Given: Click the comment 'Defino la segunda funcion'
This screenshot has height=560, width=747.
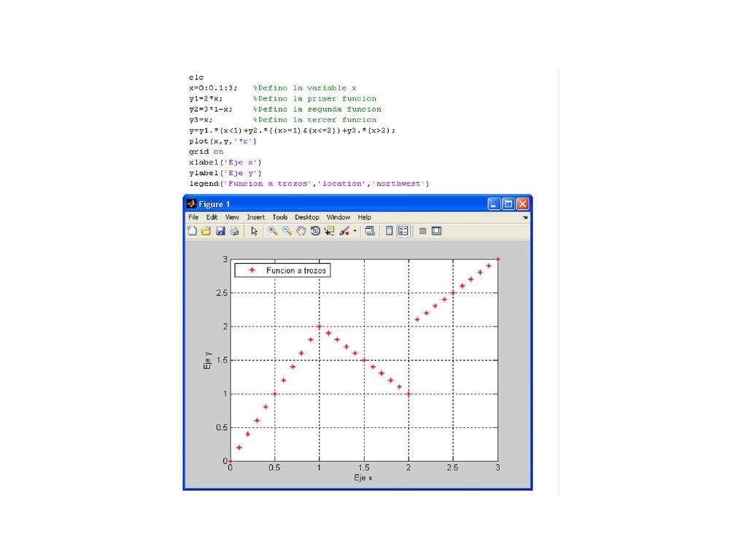Looking at the screenshot, I should coord(317,109).
